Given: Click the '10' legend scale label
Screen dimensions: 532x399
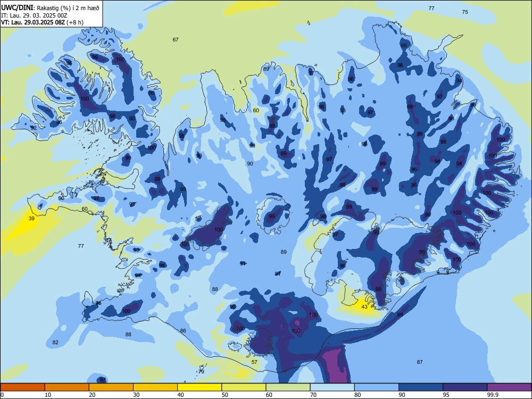Looking at the screenshot, I should (48, 395).
